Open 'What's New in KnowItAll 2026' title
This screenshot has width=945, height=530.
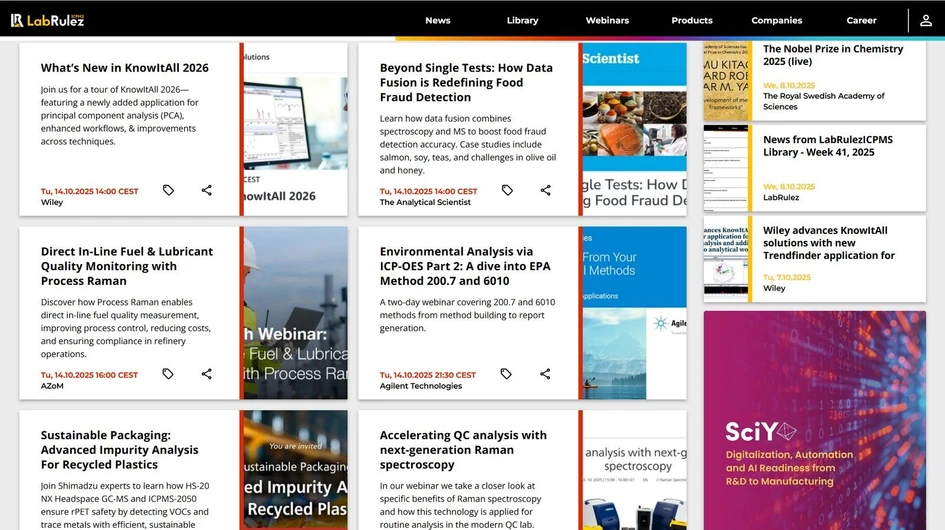(125, 68)
